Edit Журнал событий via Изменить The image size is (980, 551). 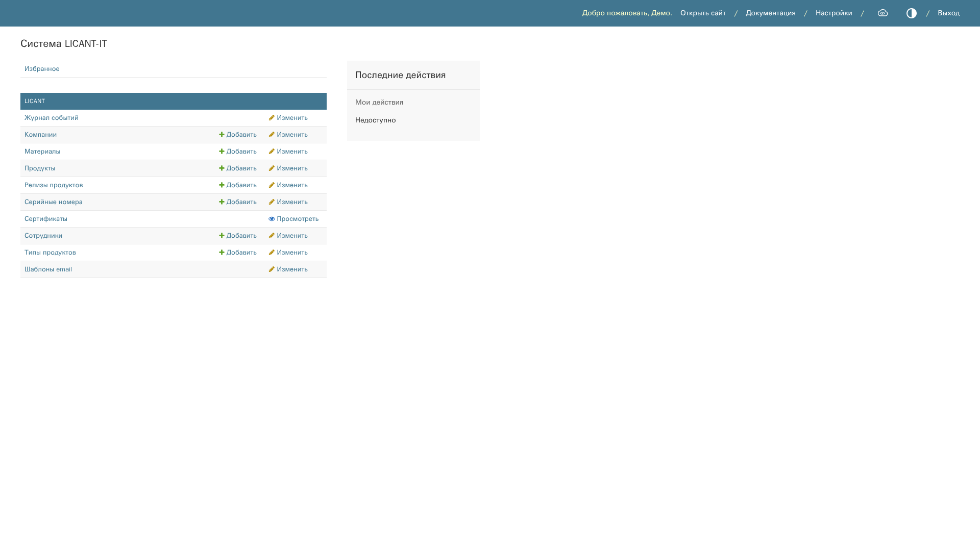coord(288,118)
